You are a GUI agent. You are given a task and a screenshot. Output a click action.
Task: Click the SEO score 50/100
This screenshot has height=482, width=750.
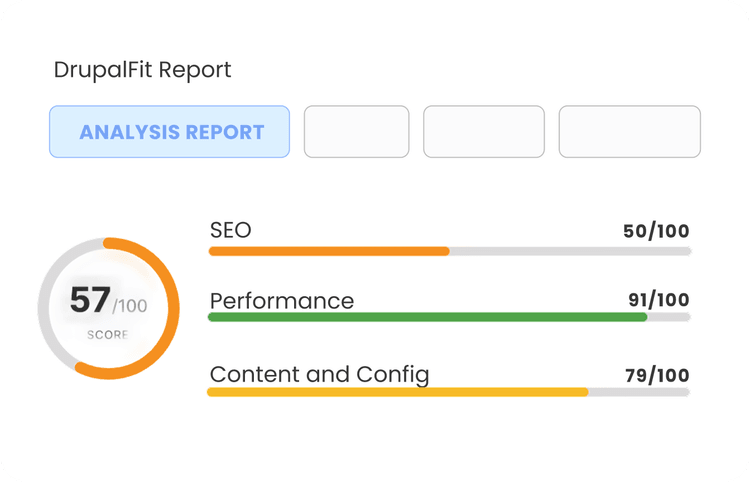tap(656, 231)
